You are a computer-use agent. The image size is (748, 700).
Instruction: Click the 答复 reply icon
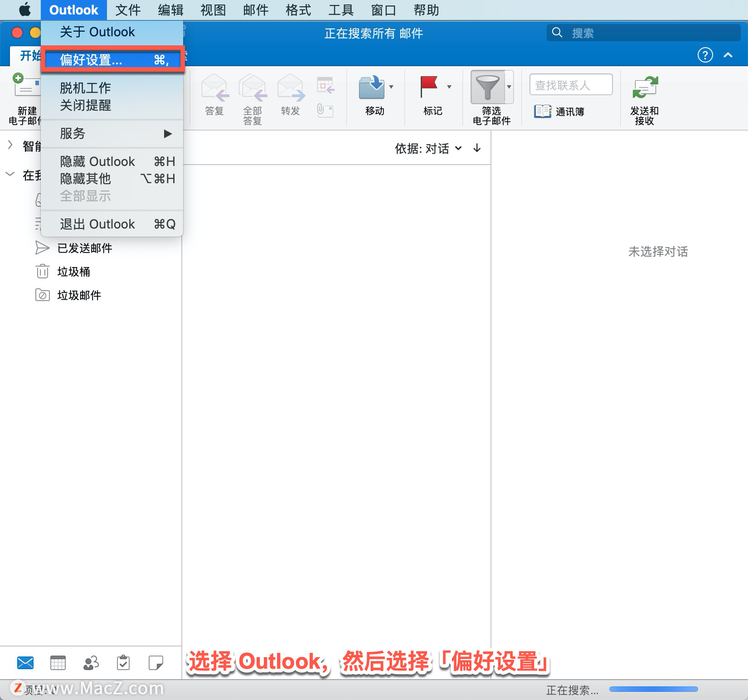pyautogui.click(x=214, y=87)
